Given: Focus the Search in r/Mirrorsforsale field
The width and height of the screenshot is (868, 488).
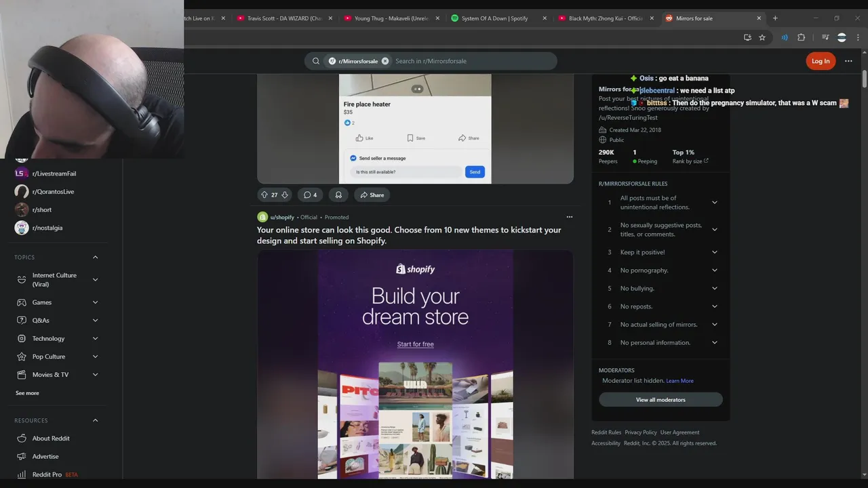Looking at the screenshot, I should click(x=472, y=61).
